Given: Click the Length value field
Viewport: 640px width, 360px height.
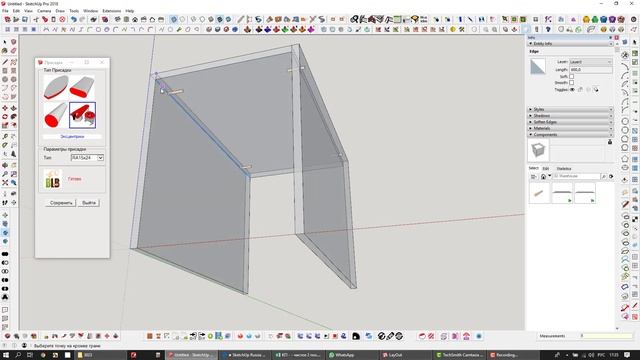Looking at the screenshot, I should [591, 70].
